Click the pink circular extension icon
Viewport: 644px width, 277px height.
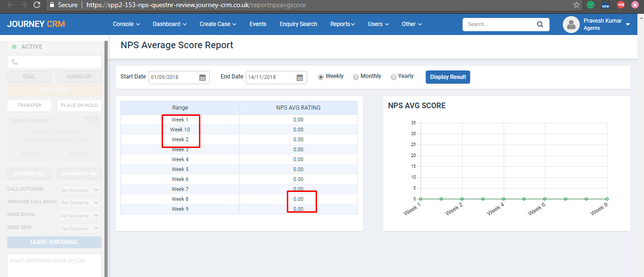pos(635,5)
